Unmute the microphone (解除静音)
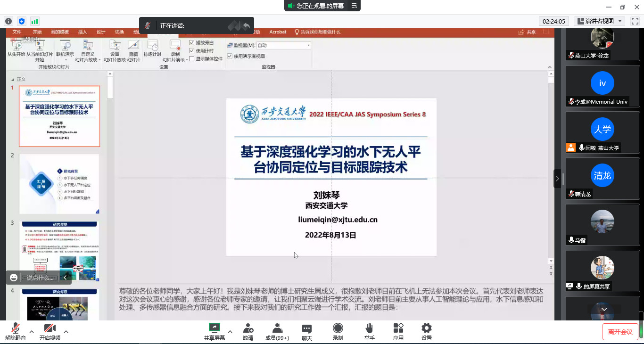Screen dimensions: 644x344 (16, 331)
